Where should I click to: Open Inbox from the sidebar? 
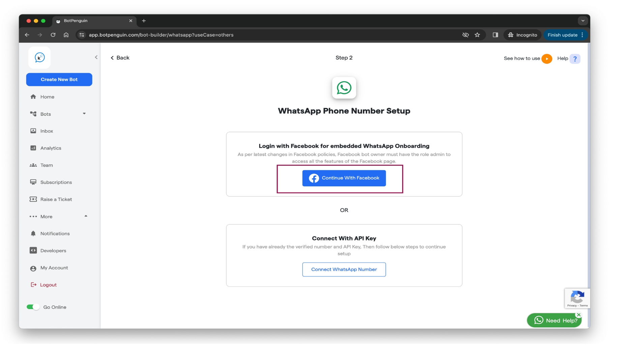47,131
